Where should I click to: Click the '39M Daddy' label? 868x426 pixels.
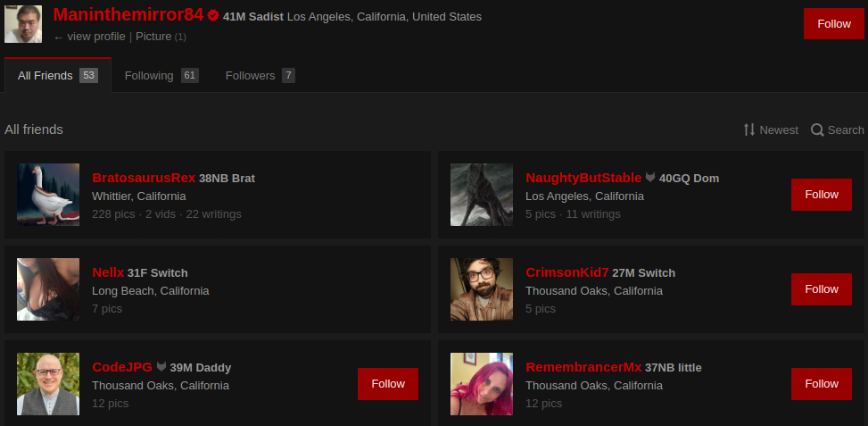coord(201,368)
